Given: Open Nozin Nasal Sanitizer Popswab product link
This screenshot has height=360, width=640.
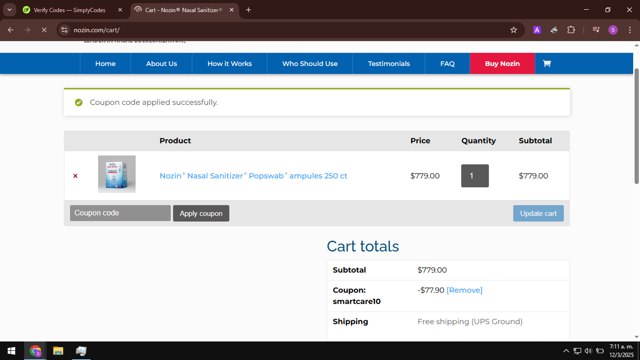Looking at the screenshot, I should click(253, 176).
